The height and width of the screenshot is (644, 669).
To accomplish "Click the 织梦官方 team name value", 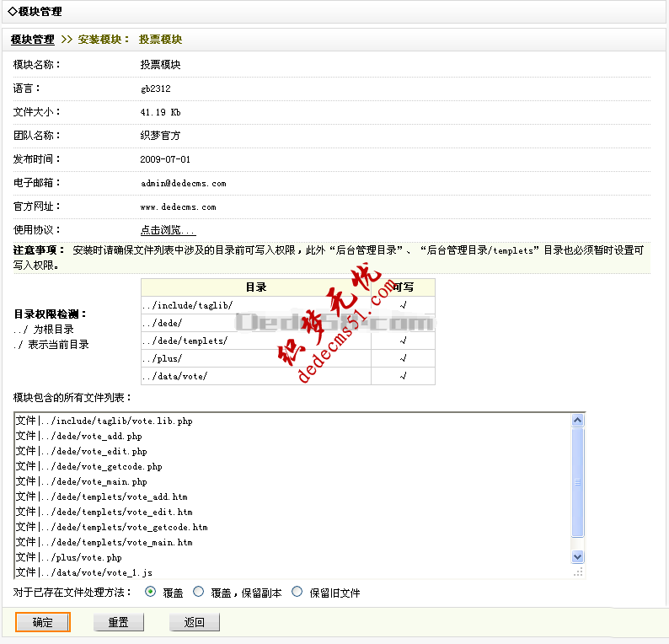I will tap(160, 136).
